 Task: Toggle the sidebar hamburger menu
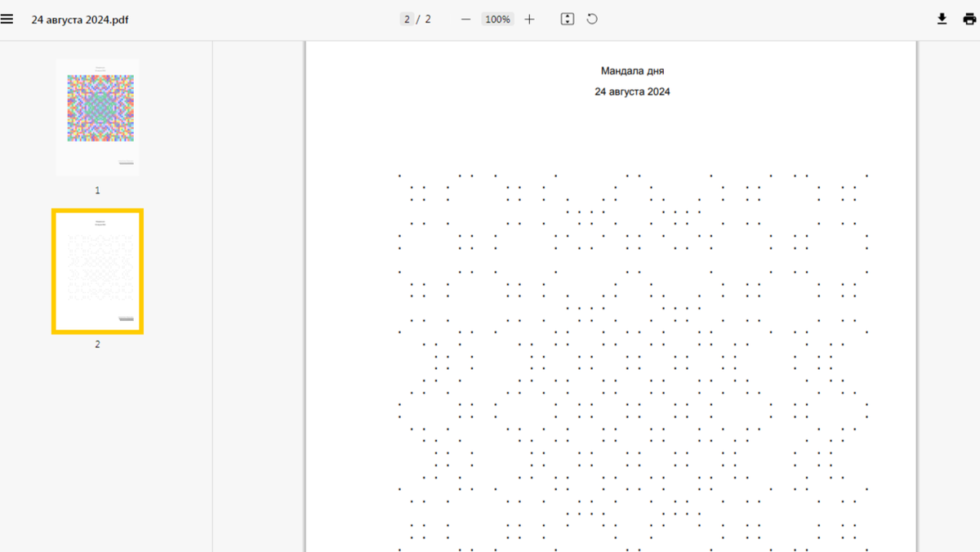(x=7, y=20)
